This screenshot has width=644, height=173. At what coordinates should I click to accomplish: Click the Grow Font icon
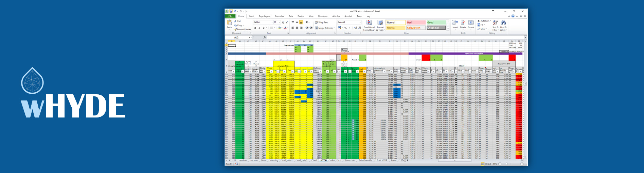coord(283,22)
